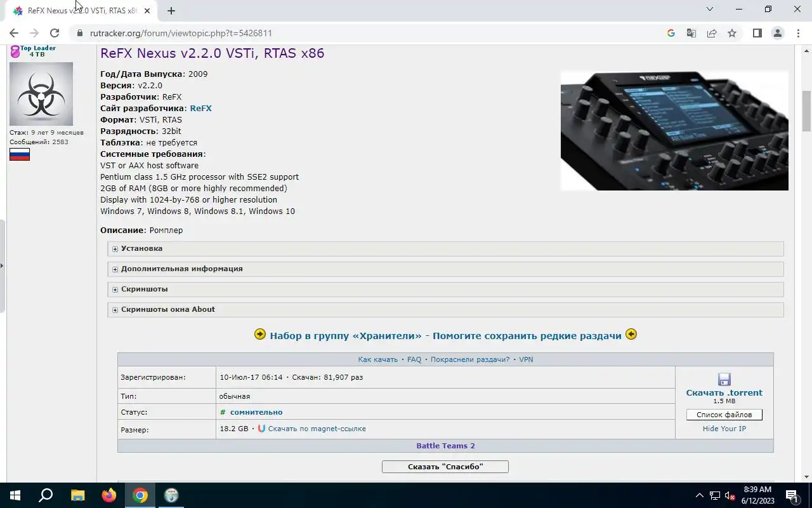Expand the Установка section

coord(445,249)
